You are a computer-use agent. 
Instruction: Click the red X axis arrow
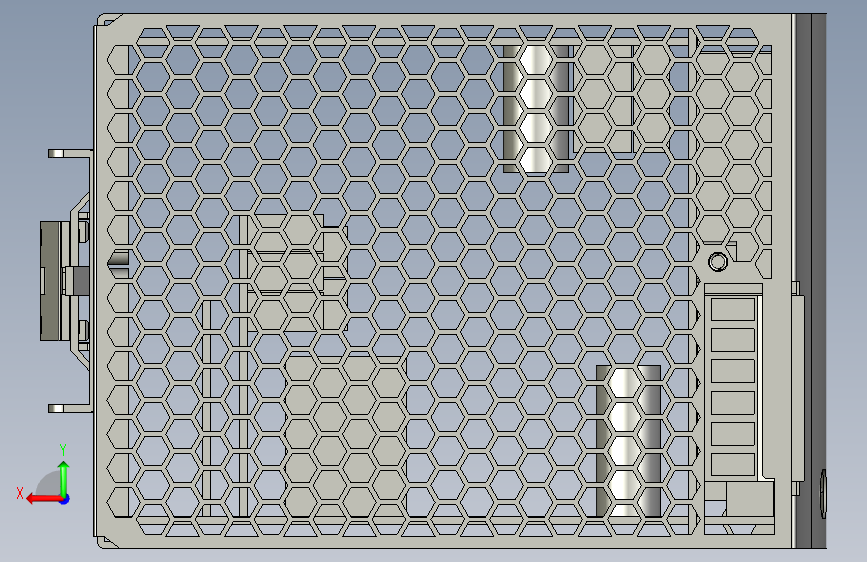coord(43,499)
